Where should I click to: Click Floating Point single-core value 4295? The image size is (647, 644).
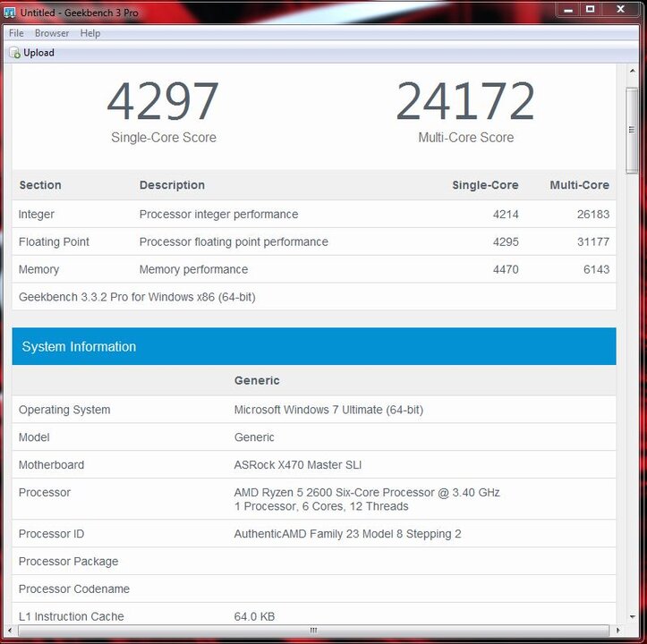(506, 241)
